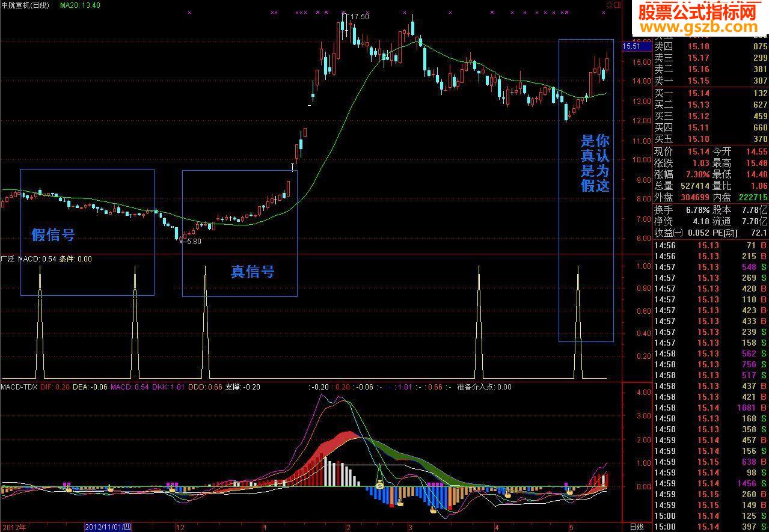Click the 最低 14.40 low value
This screenshot has height=532, width=769.
(x=756, y=175)
